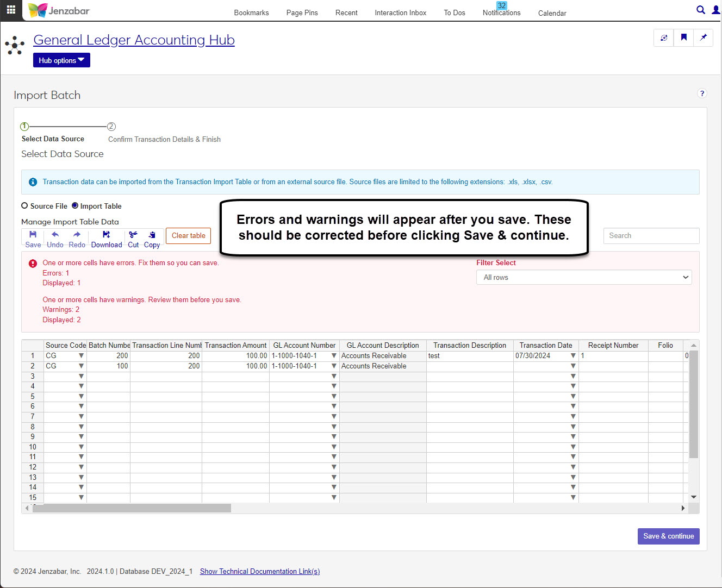Viewport: 722px width, 588px height.
Task: Open the help question mark icon
Action: [702, 93]
